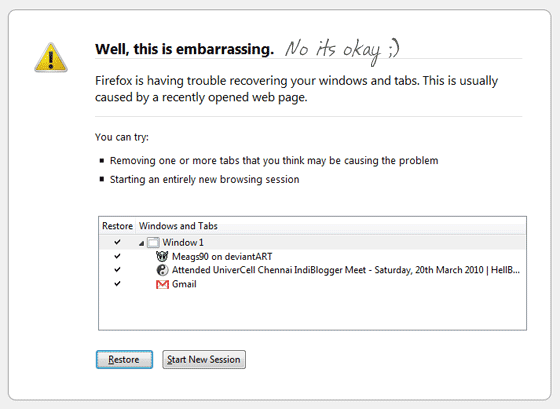Select the Window 1 row label
The height and width of the screenshot is (409, 560).
(183, 243)
